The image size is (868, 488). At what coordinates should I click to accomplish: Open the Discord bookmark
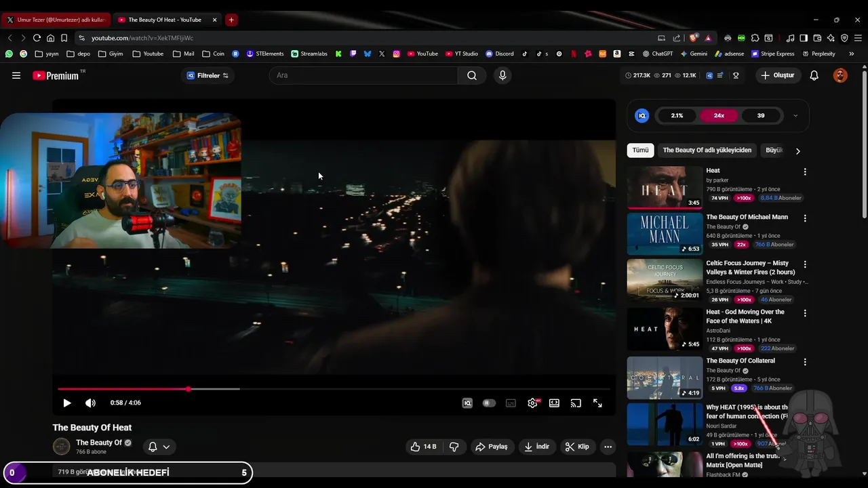(x=500, y=54)
